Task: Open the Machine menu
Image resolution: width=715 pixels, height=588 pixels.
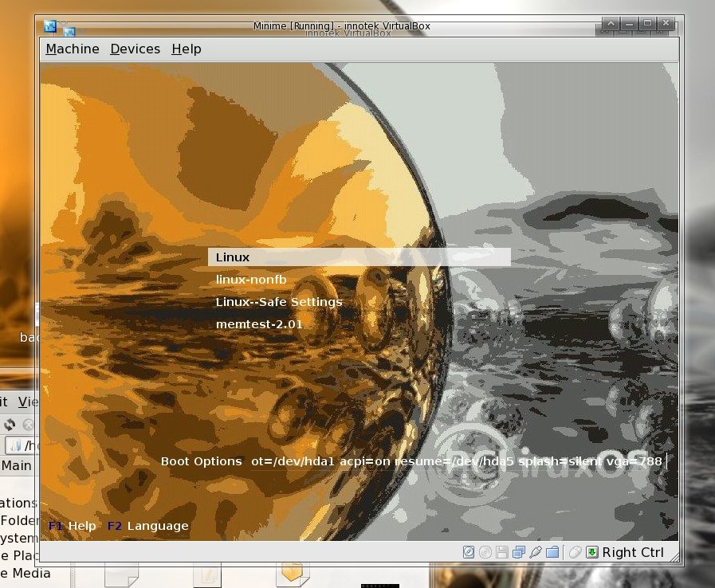Action: pos(73,49)
